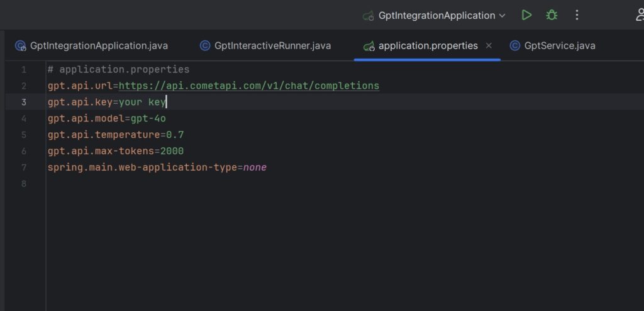
Task: Click the api.cometapi.com URL link
Action: (248, 86)
